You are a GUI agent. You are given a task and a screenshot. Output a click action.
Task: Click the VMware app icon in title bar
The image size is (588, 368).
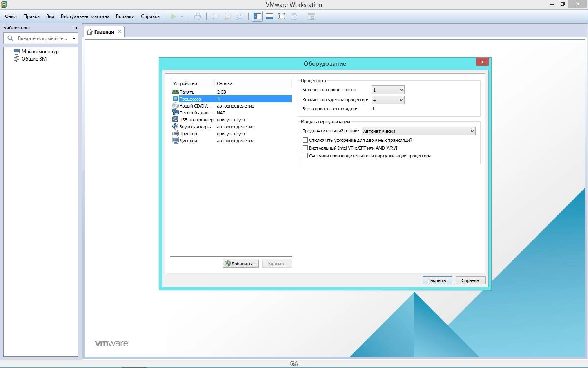4,4
